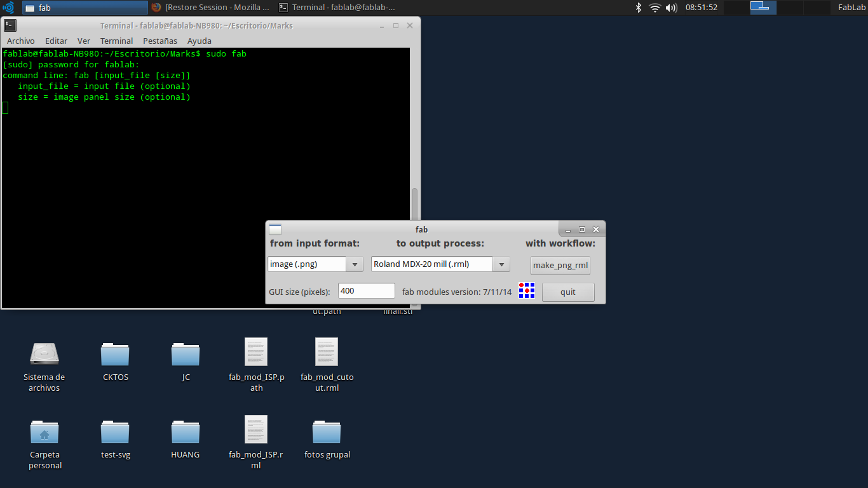Click the 'GUI size (pixels):' label
This screenshot has width=868, height=488.
tap(299, 292)
